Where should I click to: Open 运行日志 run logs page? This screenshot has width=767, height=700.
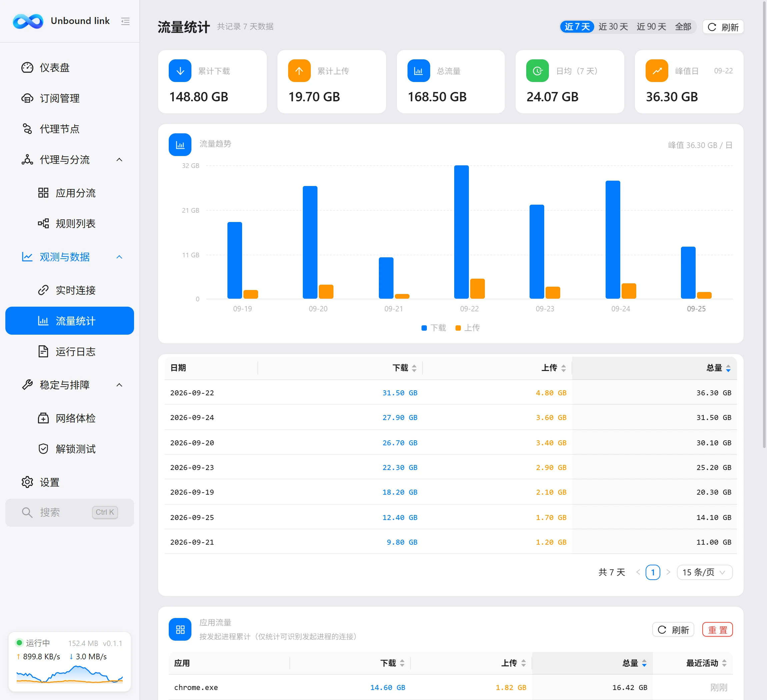(x=70, y=351)
